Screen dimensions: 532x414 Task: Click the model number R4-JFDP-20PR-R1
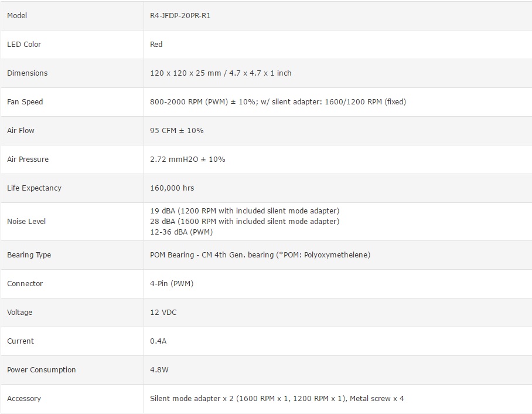click(x=180, y=16)
